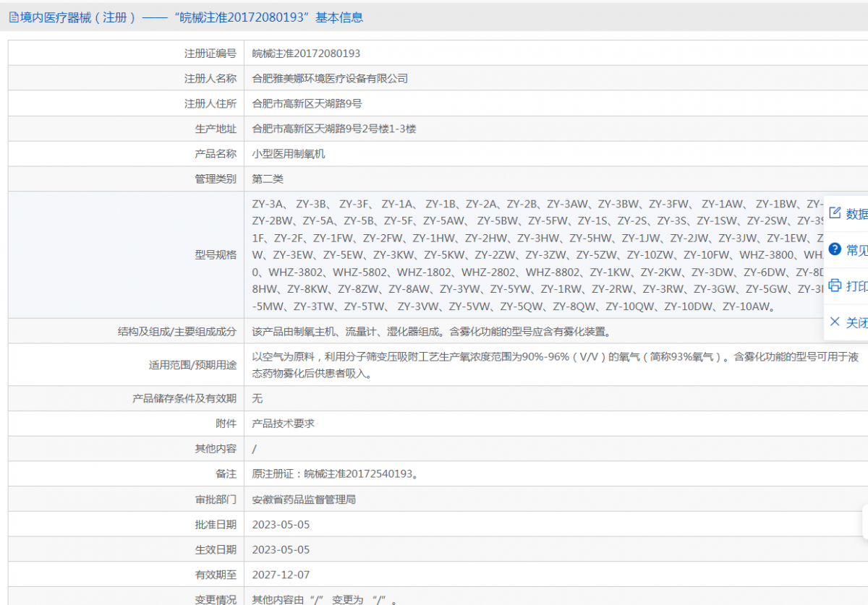Open the 常见 question mark help icon
Image resolution: width=868 pixels, height=605 pixels.
(835, 249)
